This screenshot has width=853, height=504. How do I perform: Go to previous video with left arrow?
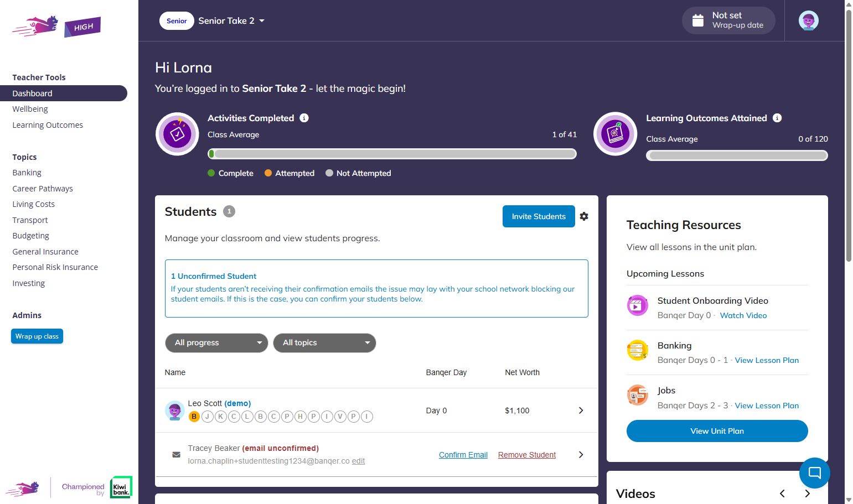point(782,493)
